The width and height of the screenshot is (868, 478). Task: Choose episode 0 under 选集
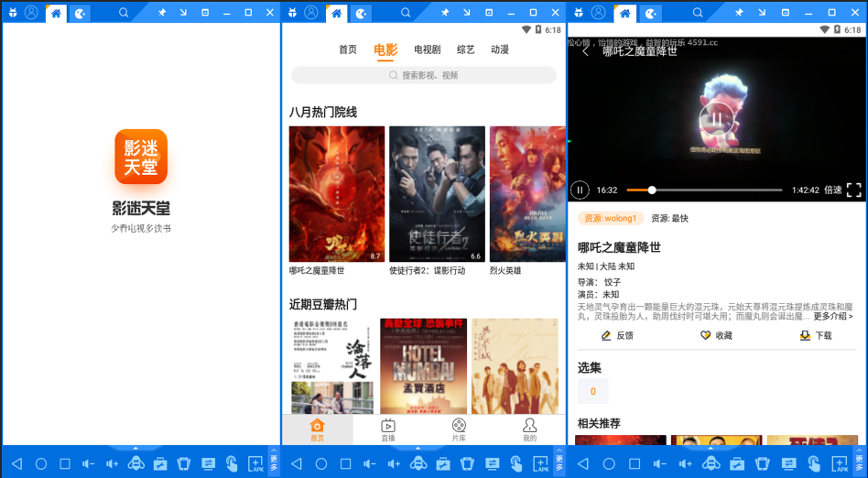(x=593, y=392)
